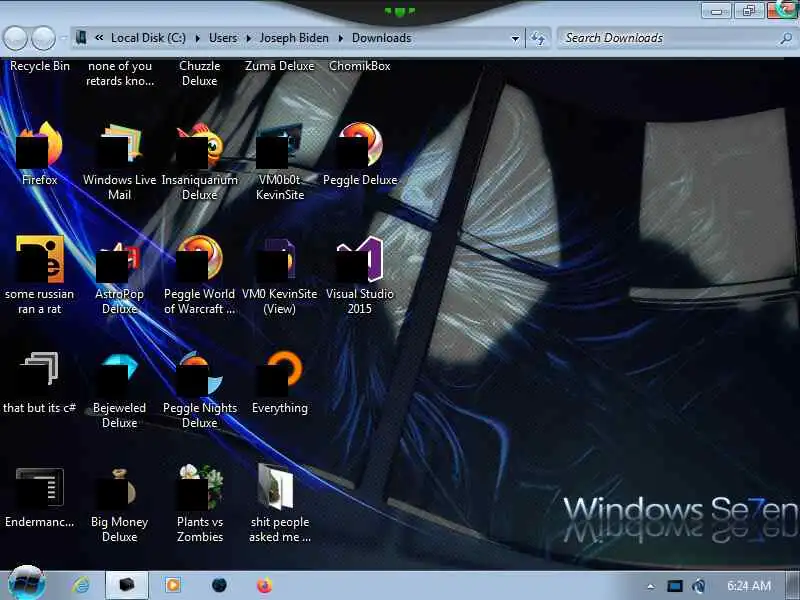Open the address bar history dropdown
800x600 pixels.
coord(515,38)
